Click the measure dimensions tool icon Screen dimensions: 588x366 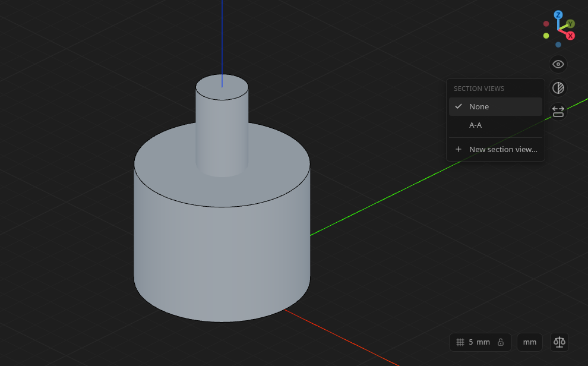[558, 112]
